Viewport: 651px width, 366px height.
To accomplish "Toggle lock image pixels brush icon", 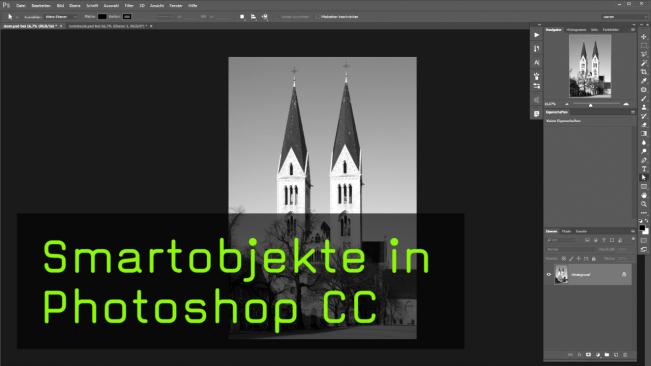I will (571, 259).
